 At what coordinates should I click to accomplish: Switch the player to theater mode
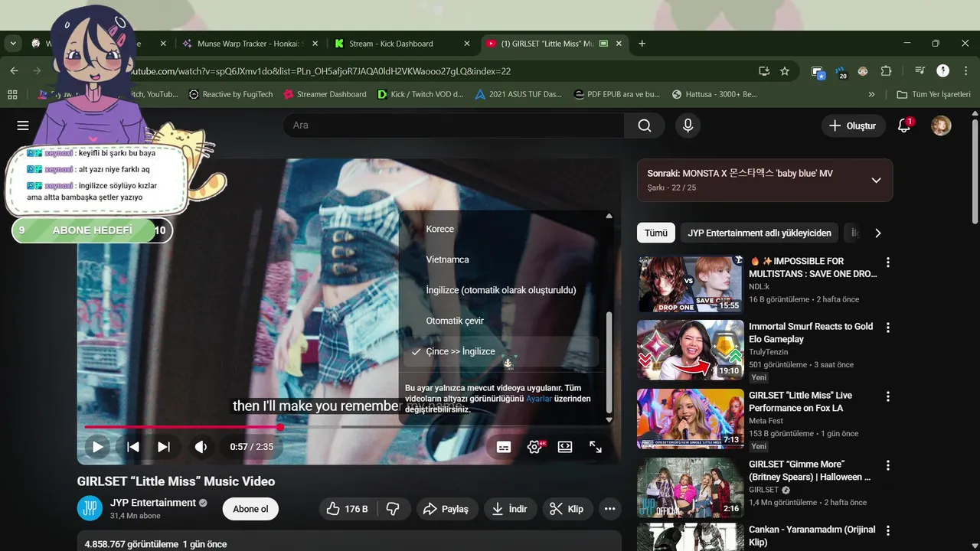coord(565,447)
